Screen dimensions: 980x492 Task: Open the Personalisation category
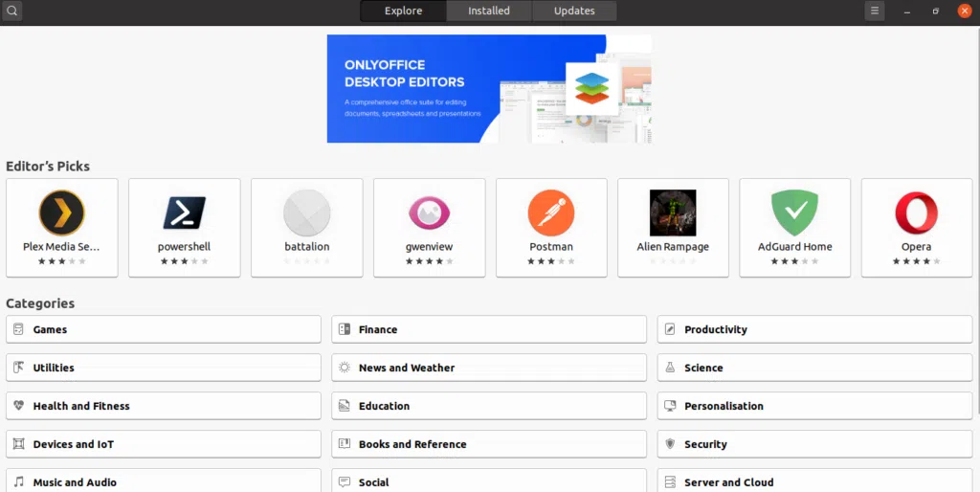814,405
